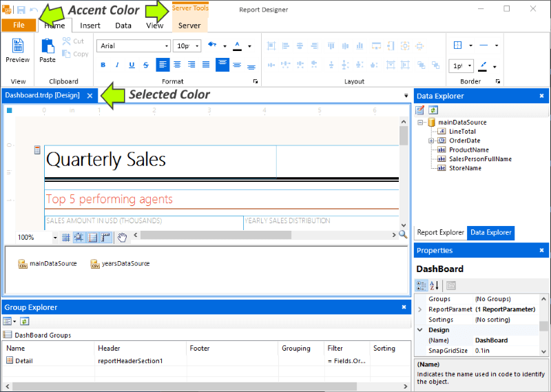Select the StoreName field

tap(466, 168)
